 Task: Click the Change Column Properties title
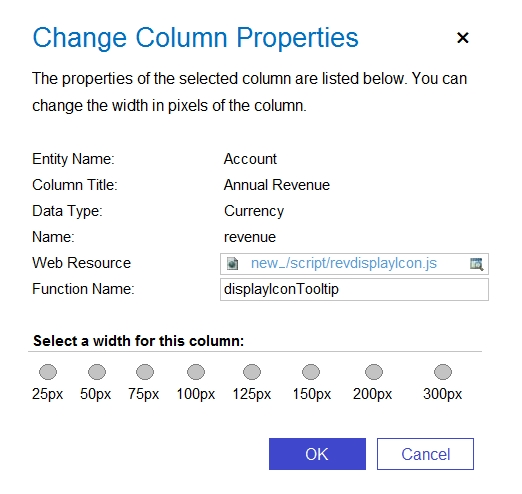(x=195, y=38)
